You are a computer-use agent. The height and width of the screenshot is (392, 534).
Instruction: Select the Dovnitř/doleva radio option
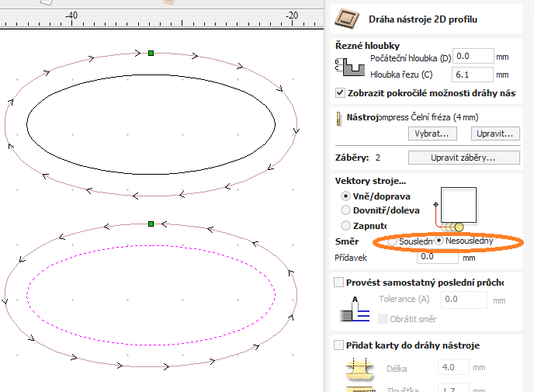(x=346, y=210)
